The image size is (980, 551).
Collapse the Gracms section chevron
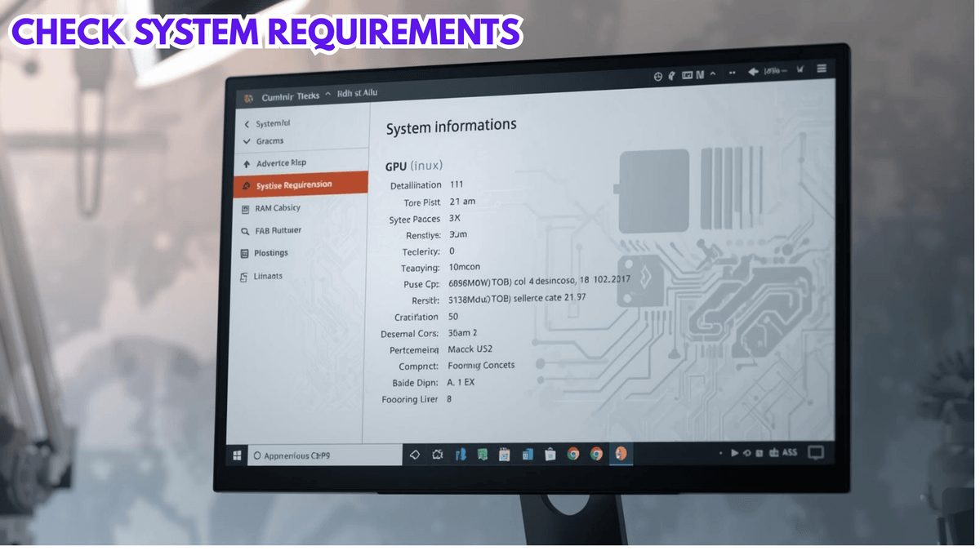247,142
